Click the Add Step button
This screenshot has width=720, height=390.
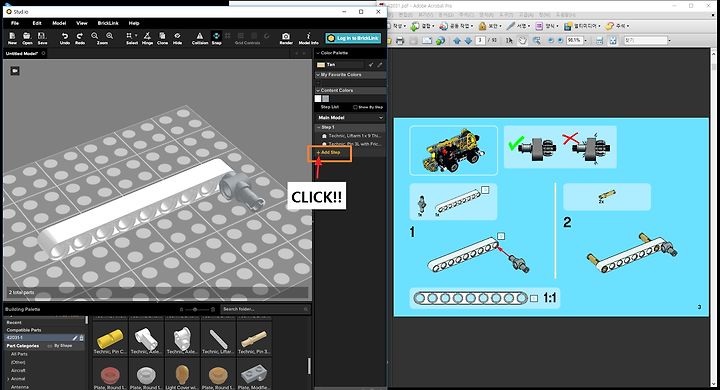330,153
